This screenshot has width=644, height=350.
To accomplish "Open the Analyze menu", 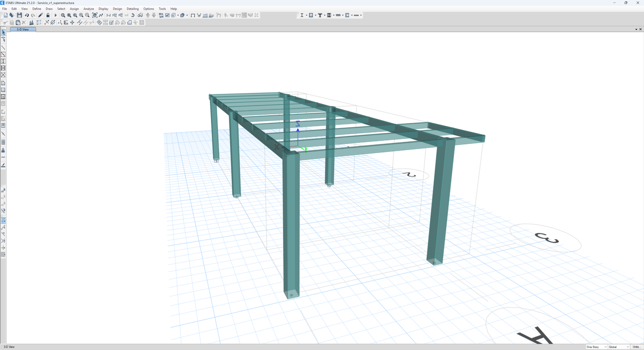I will (x=89, y=9).
